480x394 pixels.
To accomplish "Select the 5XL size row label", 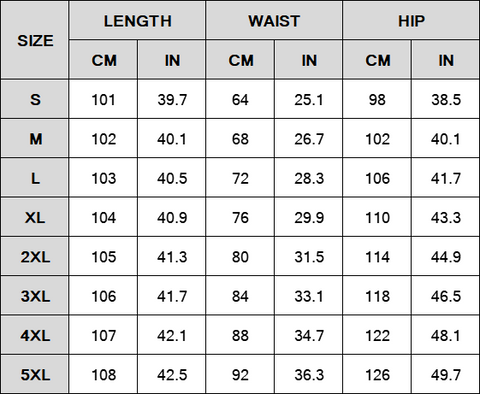I will coord(34,374).
